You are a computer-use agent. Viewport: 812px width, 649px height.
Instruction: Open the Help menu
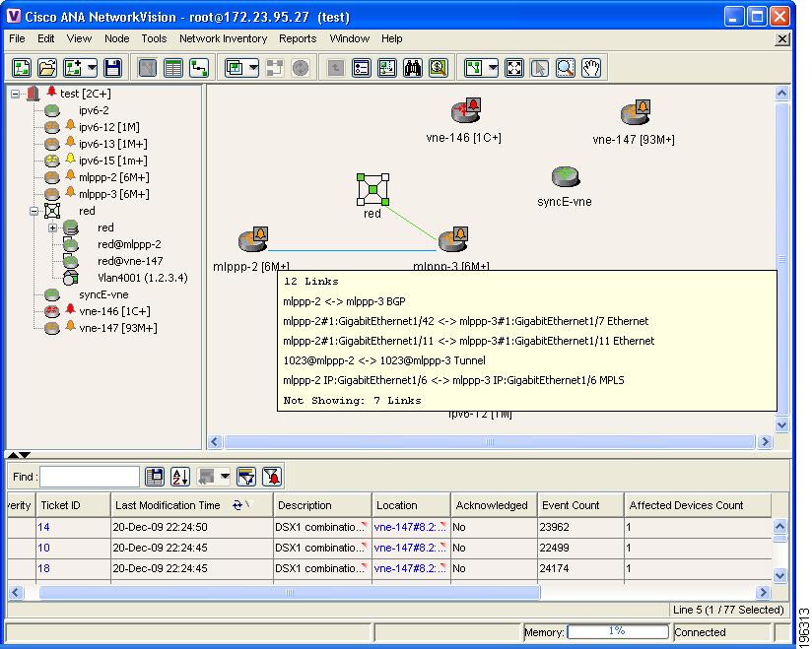point(391,38)
